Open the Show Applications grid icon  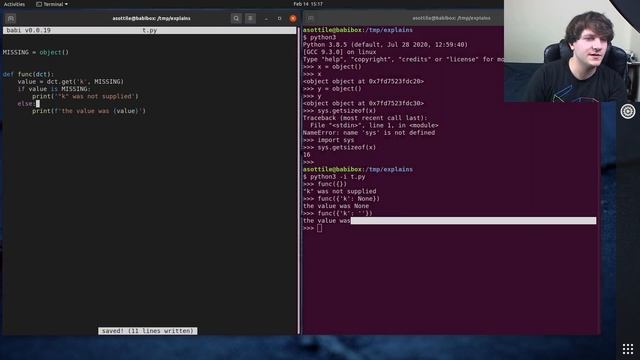pyautogui.click(x=628, y=349)
